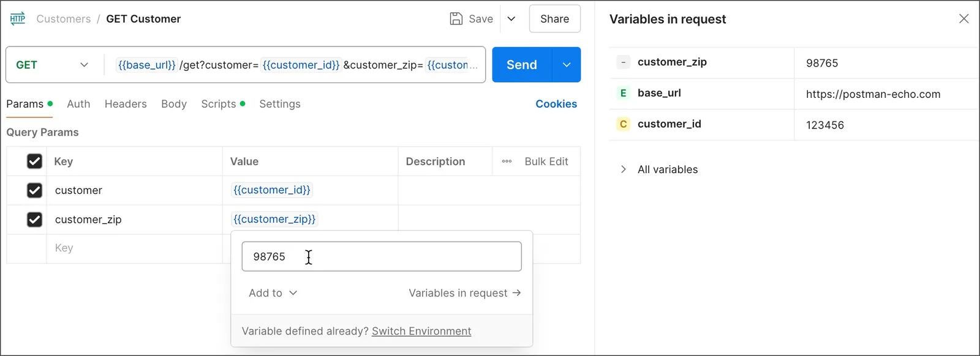The height and width of the screenshot is (356, 980).
Task: Click Bulk Edit
Action: coord(546,161)
